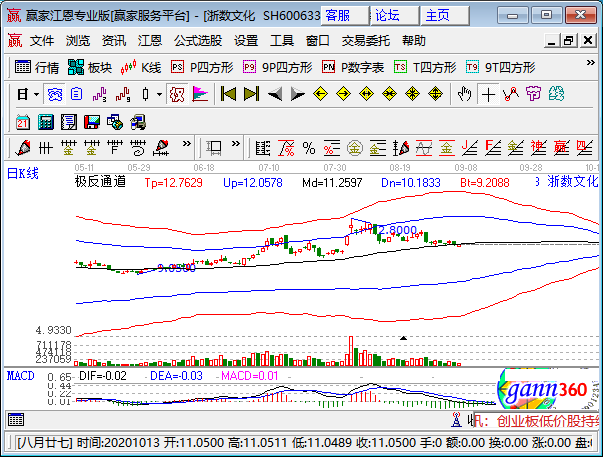Click the candlestick style icon
Image resolution: width=603 pixels, height=457 pixels.
[x=145, y=94]
